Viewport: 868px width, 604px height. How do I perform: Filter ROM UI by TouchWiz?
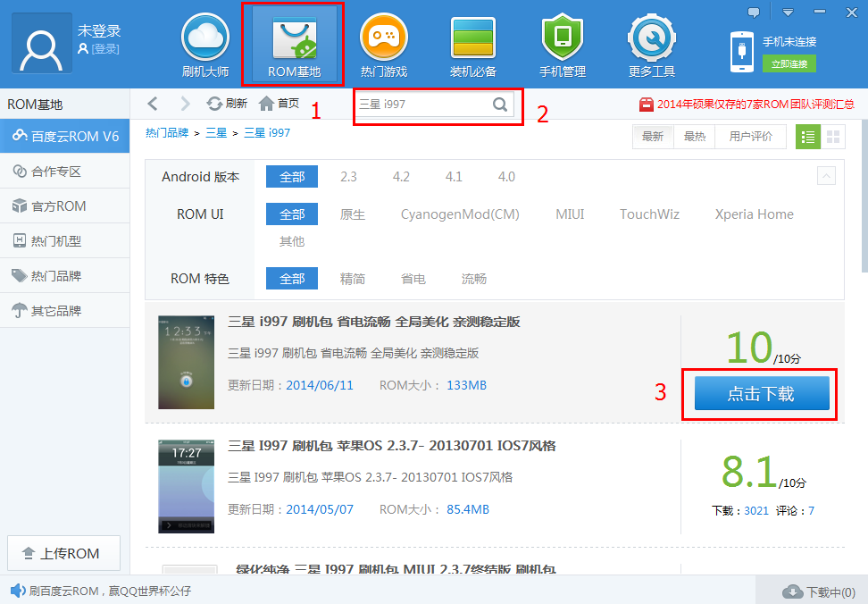[x=649, y=214]
